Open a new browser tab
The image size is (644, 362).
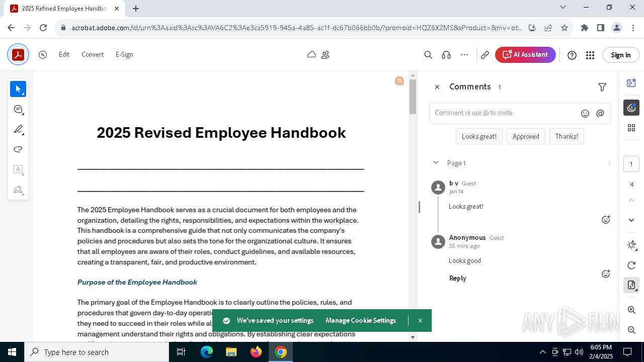(x=136, y=9)
